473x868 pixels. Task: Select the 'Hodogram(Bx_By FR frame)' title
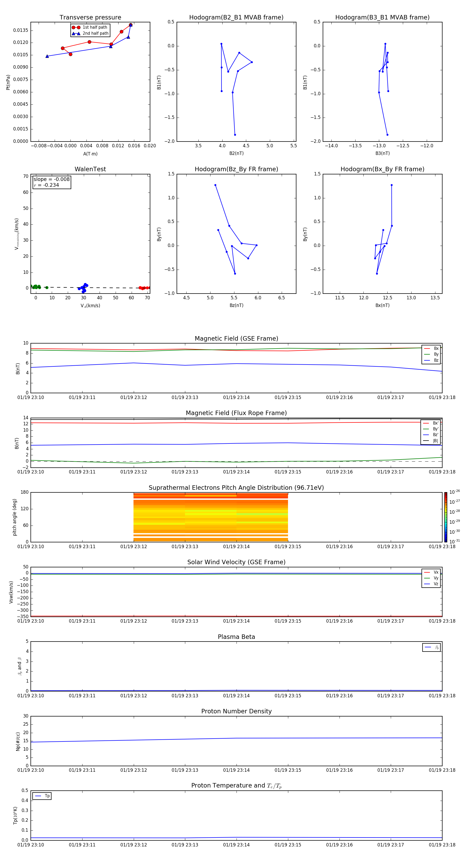click(382, 169)
